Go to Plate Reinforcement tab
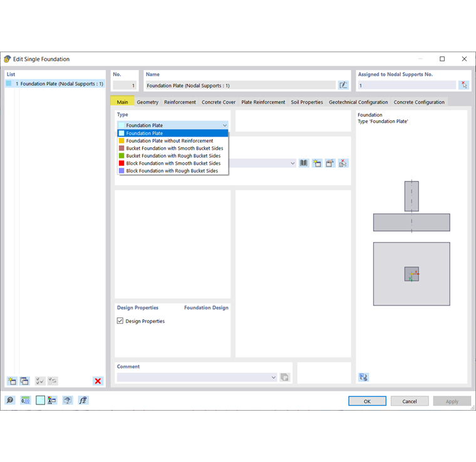The height and width of the screenshot is (462, 476). (x=263, y=102)
